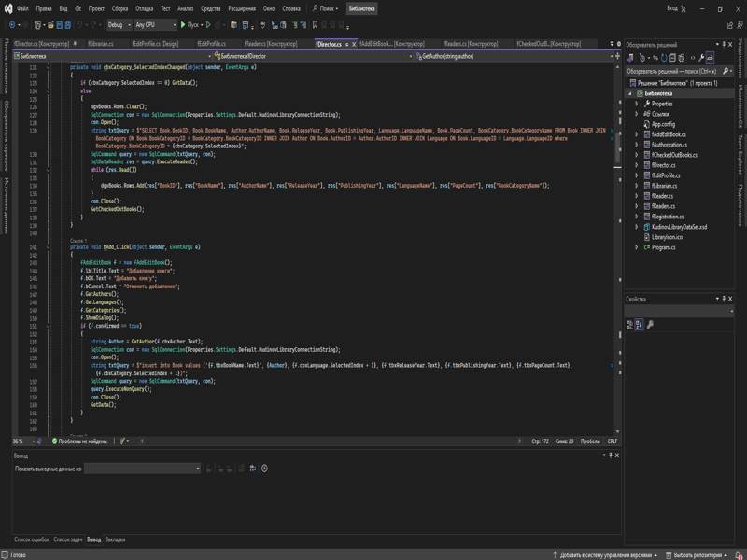
Task: Select fLibrarian.cs file in Solution Explorer
Action: pos(666,186)
